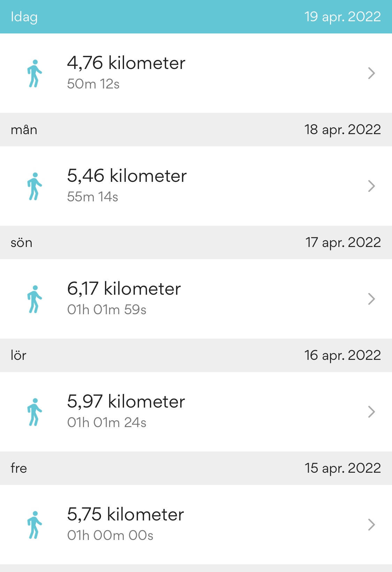Tap the 50m 12s duration text

click(93, 84)
